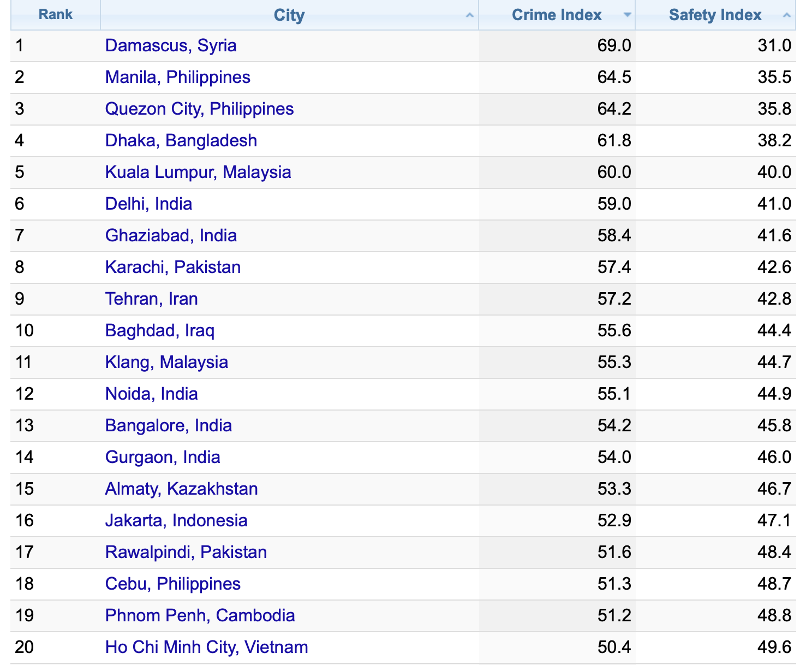The image size is (812, 665).
Task: Open Dhaka, Bangladesh link
Action: [x=181, y=140]
